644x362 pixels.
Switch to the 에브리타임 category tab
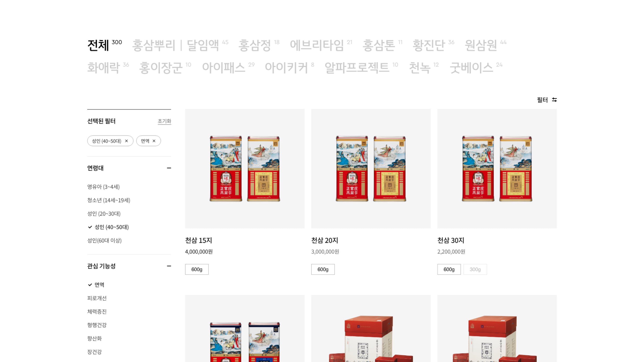click(x=317, y=45)
